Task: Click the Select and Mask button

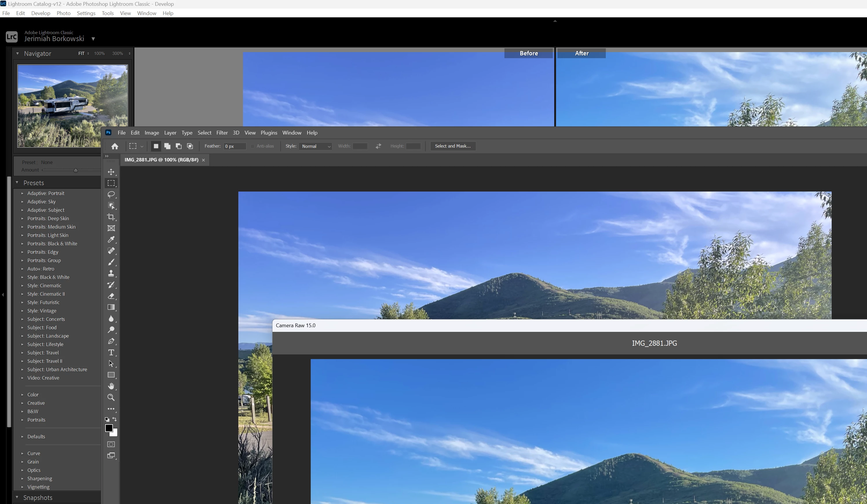Action: (x=452, y=146)
